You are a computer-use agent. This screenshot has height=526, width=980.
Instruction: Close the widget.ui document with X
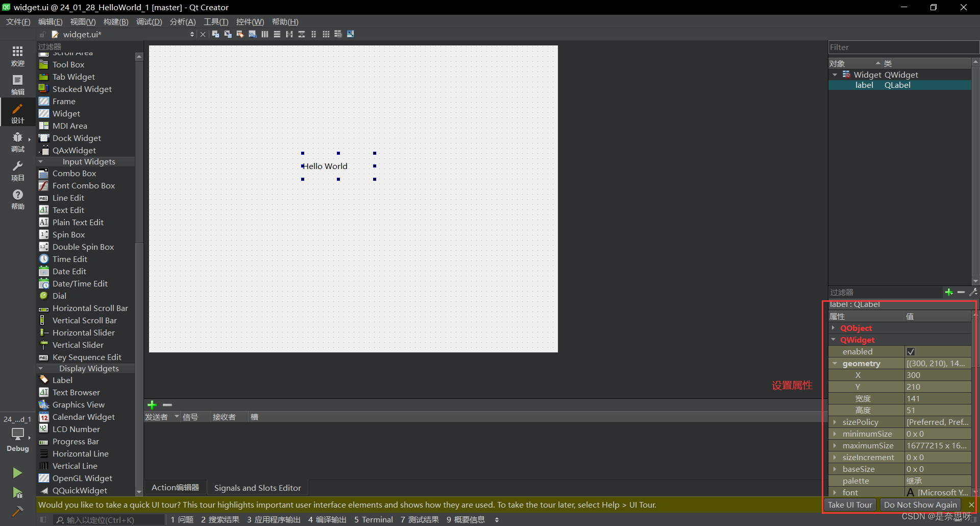(x=203, y=34)
